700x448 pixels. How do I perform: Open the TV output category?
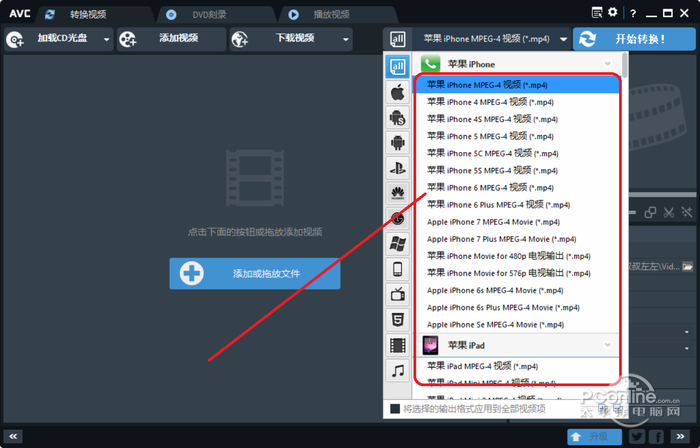click(397, 295)
